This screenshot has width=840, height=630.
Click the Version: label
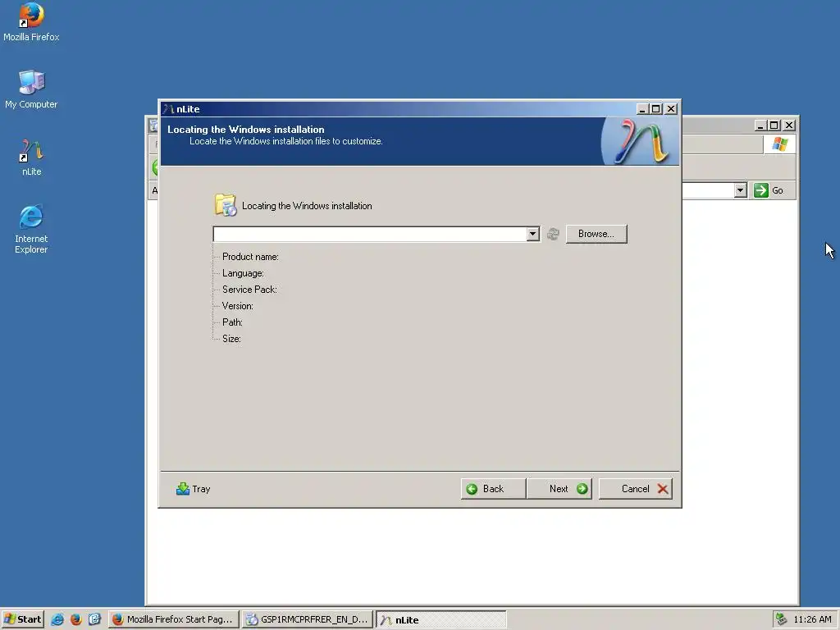click(237, 306)
